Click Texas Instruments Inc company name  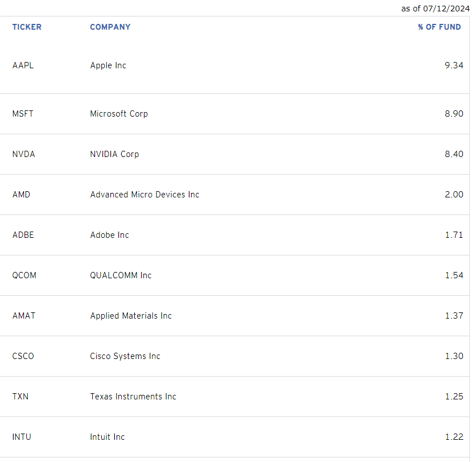click(x=133, y=397)
